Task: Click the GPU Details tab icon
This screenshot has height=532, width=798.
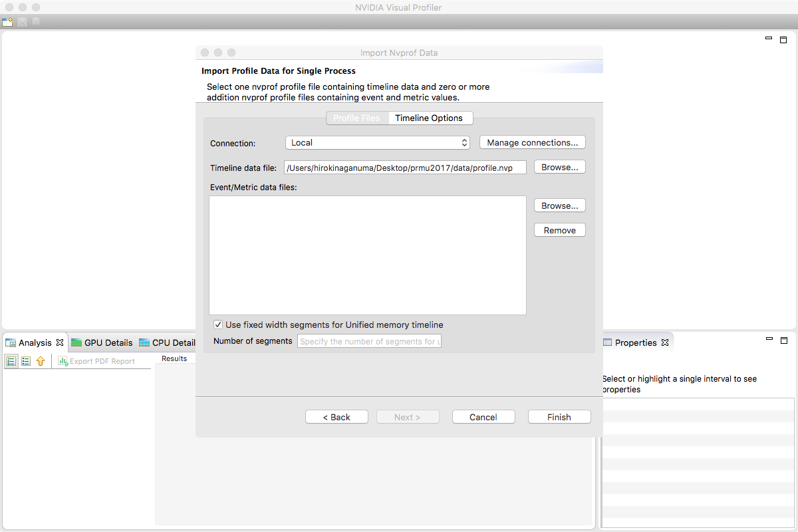Action: pos(77,342)
